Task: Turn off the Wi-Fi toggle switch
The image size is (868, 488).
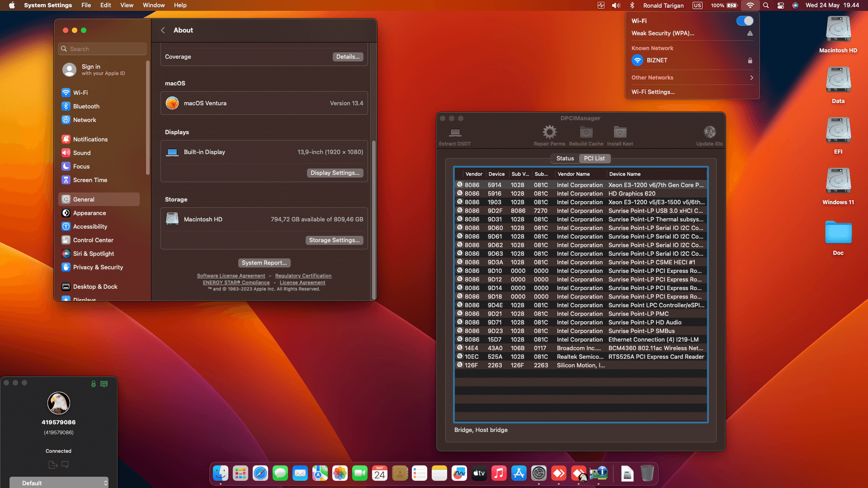Action: click(745, 21)
